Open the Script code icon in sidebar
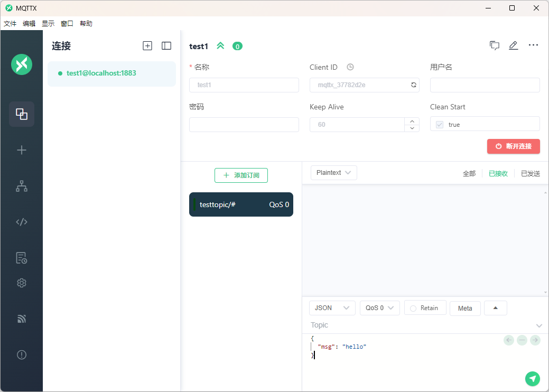 coord(22,222)
